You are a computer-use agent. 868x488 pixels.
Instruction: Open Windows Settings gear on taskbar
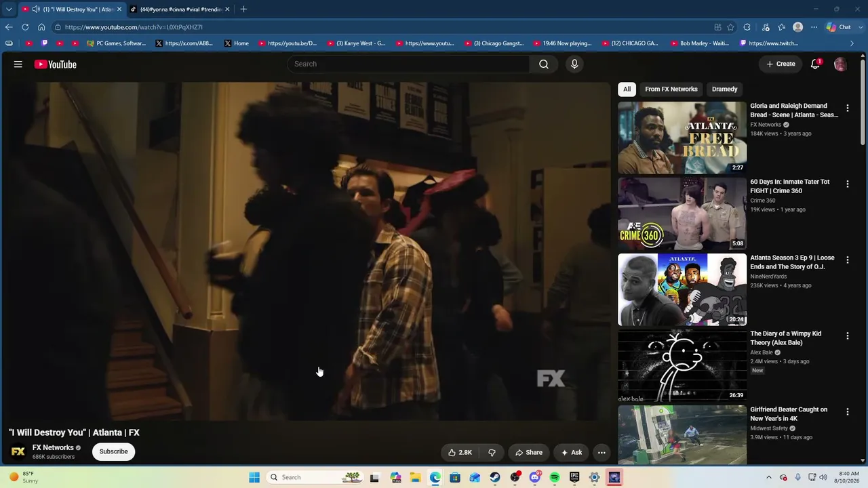pyautogui.click(x=594, y=477)
